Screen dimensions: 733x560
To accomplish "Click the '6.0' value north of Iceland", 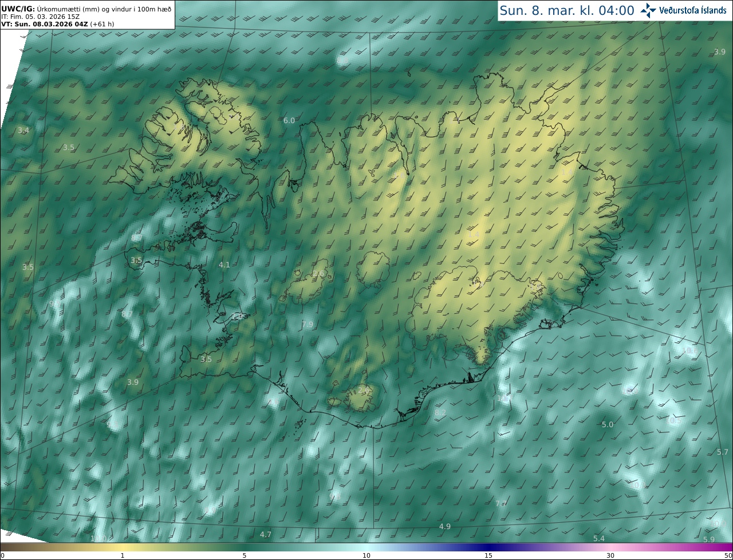I will [289, 120].
